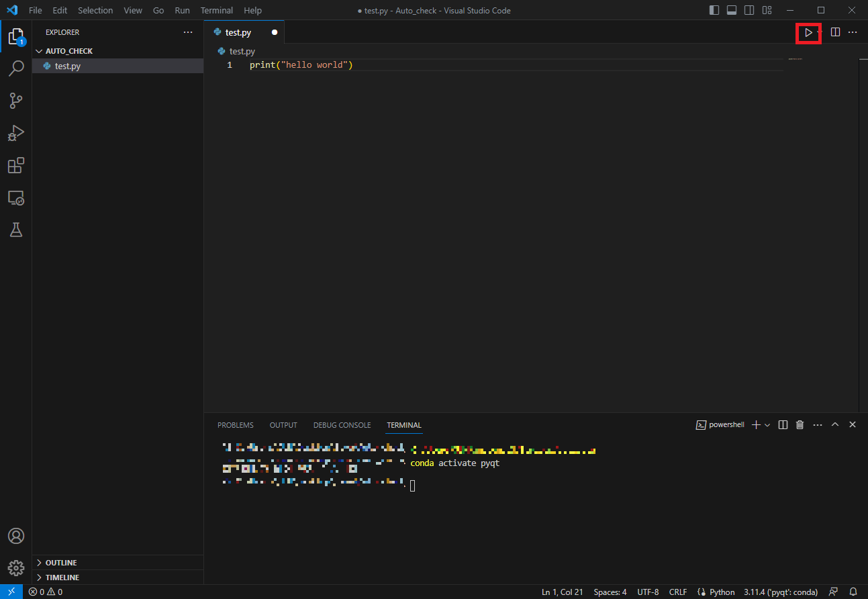Screen dimensions: 868x599
Task: Expand the OUTLINE section
Action: click(117, 563)
